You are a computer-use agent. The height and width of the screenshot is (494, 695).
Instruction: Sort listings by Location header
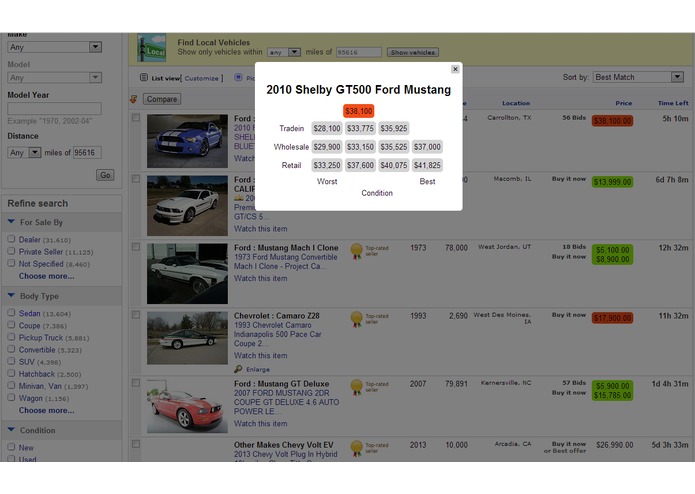[x=516, y=103]
